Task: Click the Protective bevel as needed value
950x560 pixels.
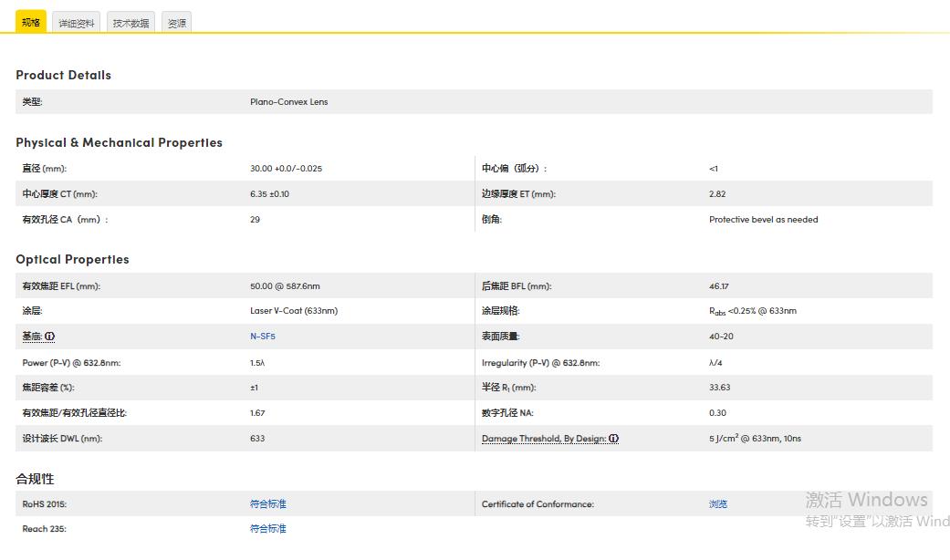Action: (763, 220)
